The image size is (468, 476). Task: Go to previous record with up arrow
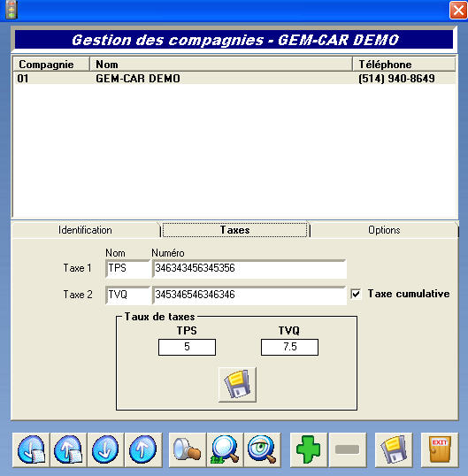(x=143, y=449)
